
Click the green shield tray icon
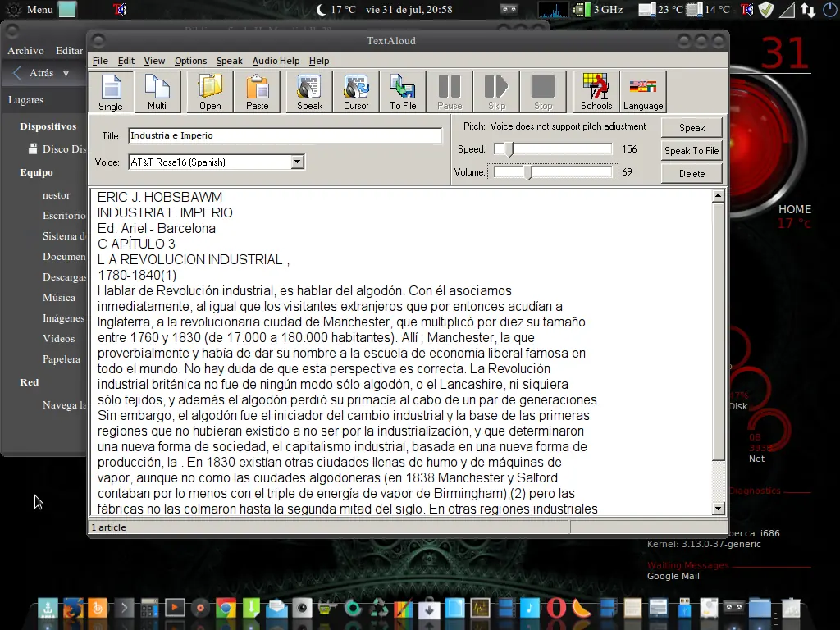766,9
